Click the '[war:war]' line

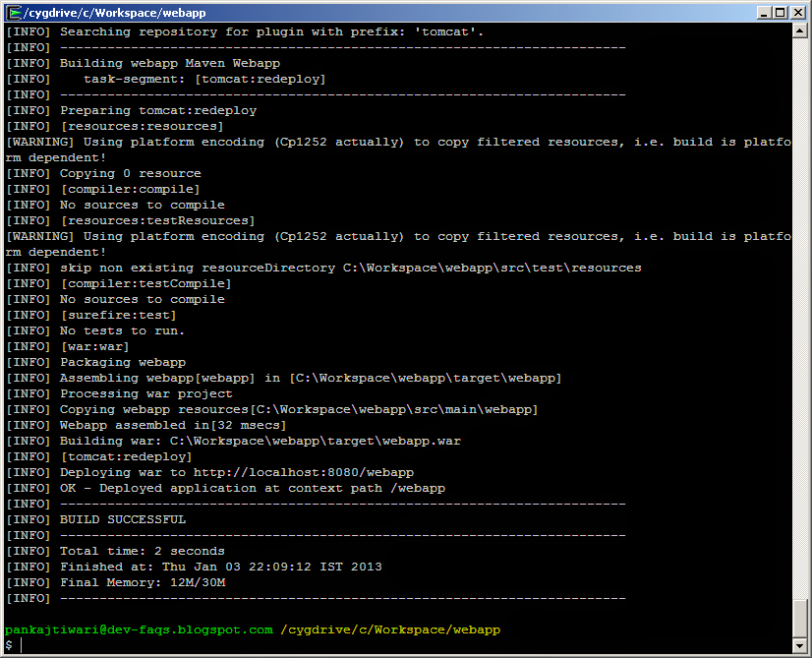(67, 346)
